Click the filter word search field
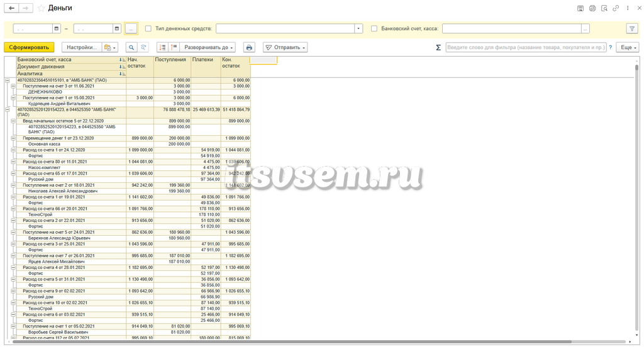Image resolution: width=644 pixels, height=347 pixels. (526, 47)
